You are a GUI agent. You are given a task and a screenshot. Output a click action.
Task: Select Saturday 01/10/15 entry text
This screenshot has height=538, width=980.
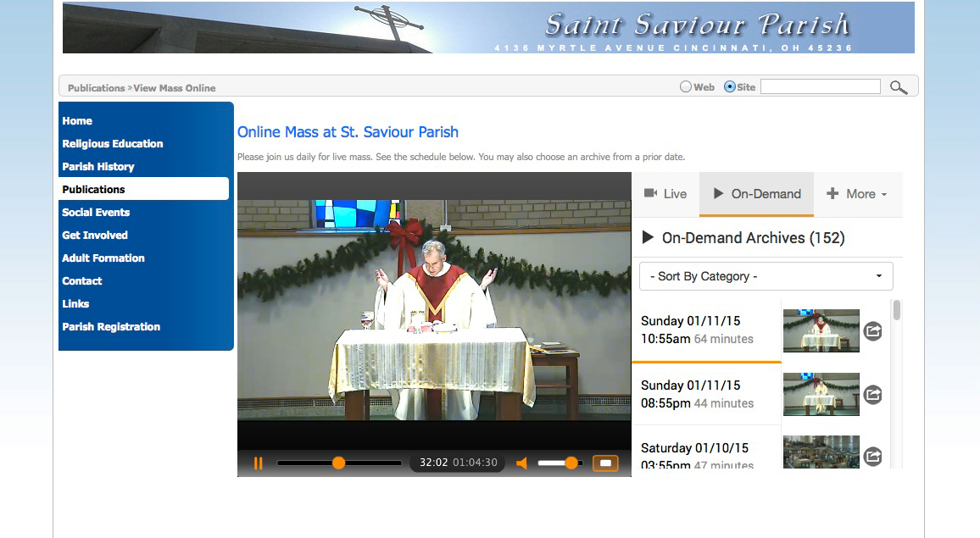click(697, 456)
